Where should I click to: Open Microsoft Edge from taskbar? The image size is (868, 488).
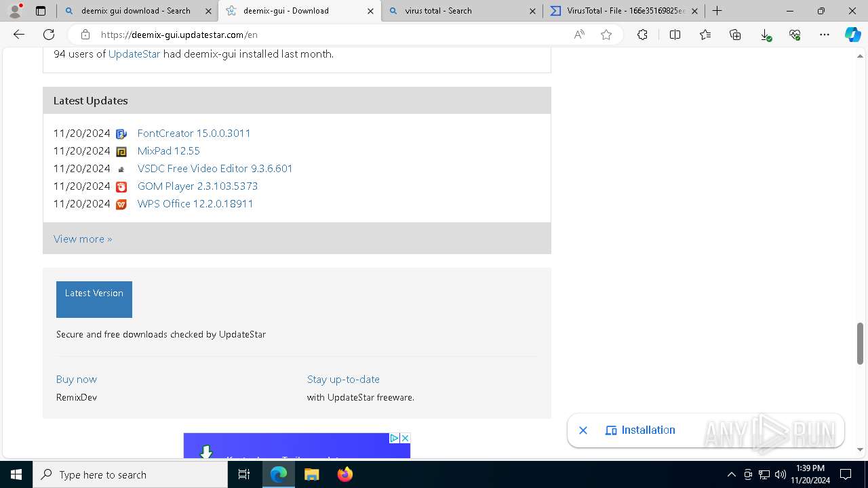279,474
